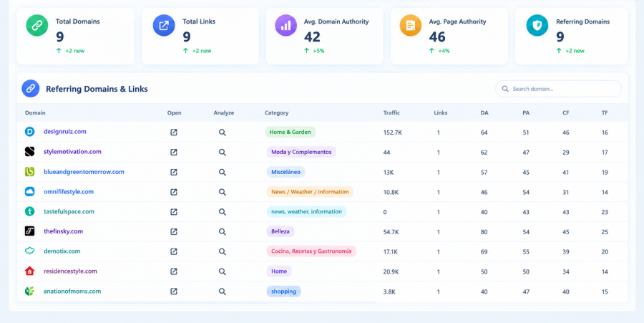Screen dimensions: 644x323
Task: Click the thefinsky.com favicon
Action: pyautogui.click(x=29, y=231)
